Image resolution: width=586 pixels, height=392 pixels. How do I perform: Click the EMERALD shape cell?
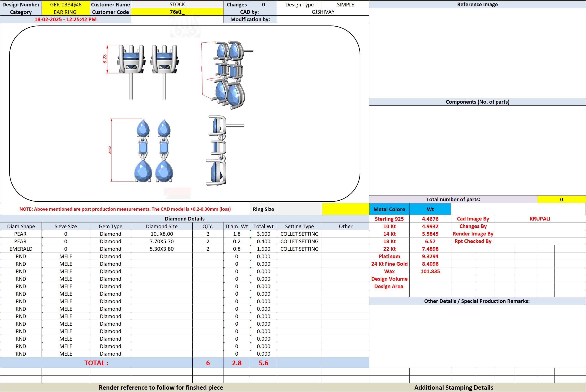pyautogui.click(x=21, y=249)
